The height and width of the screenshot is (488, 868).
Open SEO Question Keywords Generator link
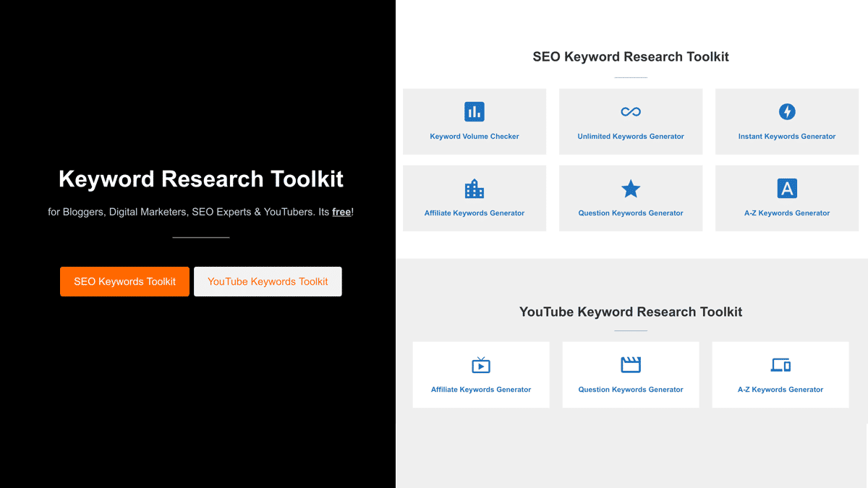[x=631, y=213]
